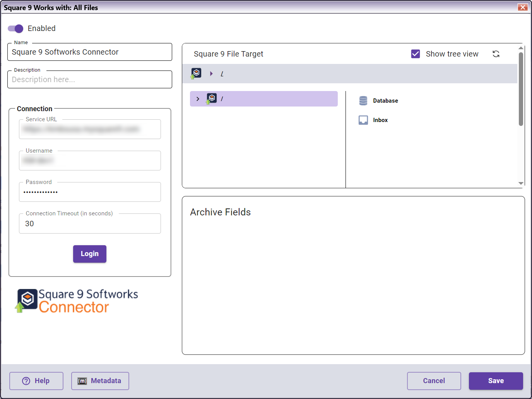Click scrollbar down arrow in file target
The width and height of the screenshot is (532, 399).
pos(521,183)
